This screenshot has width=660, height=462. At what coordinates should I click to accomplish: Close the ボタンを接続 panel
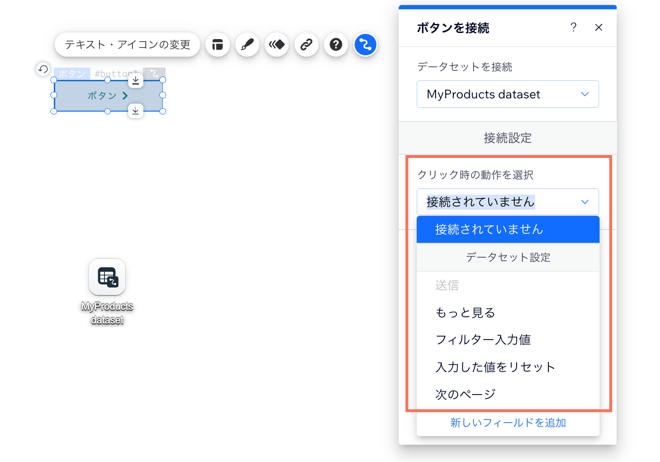599,27
